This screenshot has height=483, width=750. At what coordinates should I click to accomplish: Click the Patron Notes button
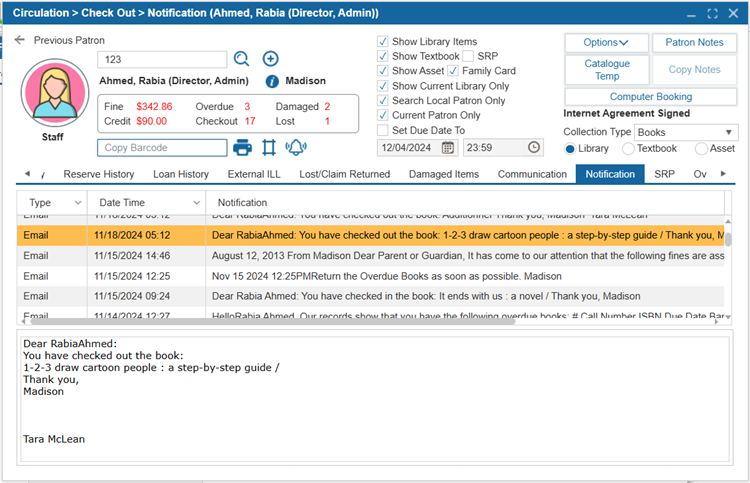pos(694,43)
